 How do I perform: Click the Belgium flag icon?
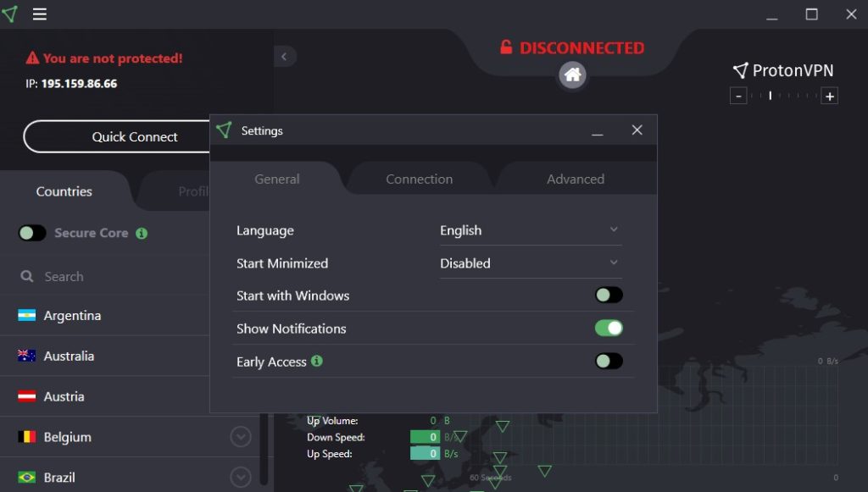coord(26,437)
